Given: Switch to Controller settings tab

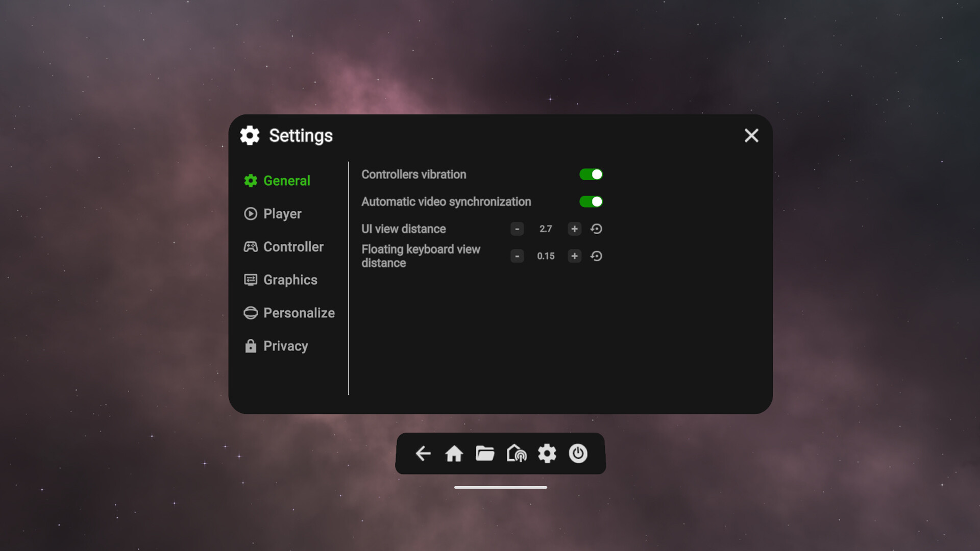Looking at the screenshot, I should click(292, 247).
